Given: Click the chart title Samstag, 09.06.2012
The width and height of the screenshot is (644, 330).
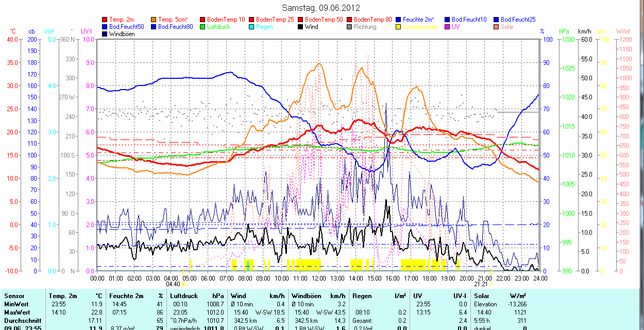Looking at the screenshot, I should (x=321, y=8).
